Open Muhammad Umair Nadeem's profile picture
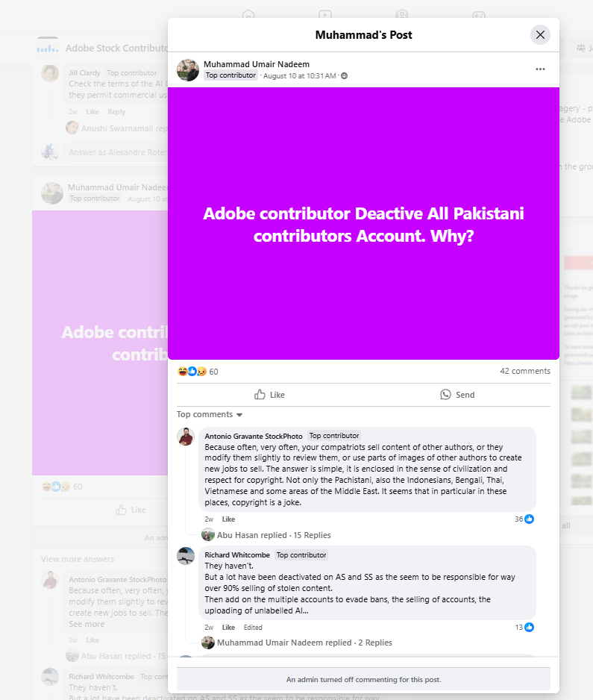Viewport: 593px width, 700px height. pyautogui.click(x=188, y=70)
